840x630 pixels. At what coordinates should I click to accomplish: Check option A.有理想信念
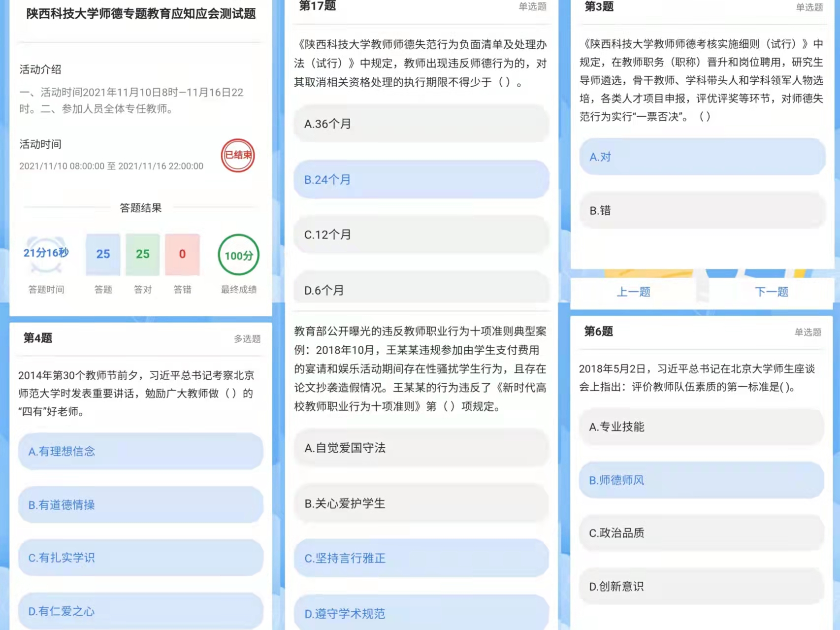tap(140, 452)
